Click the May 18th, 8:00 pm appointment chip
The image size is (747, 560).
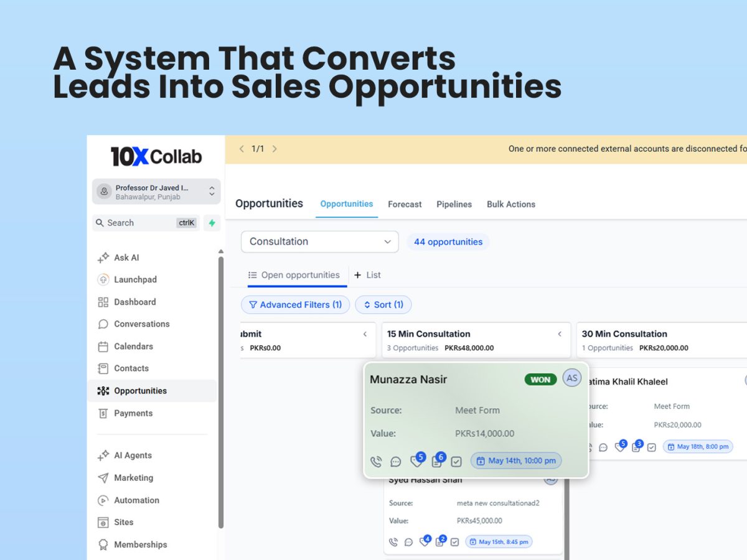[x=698, y=447]
